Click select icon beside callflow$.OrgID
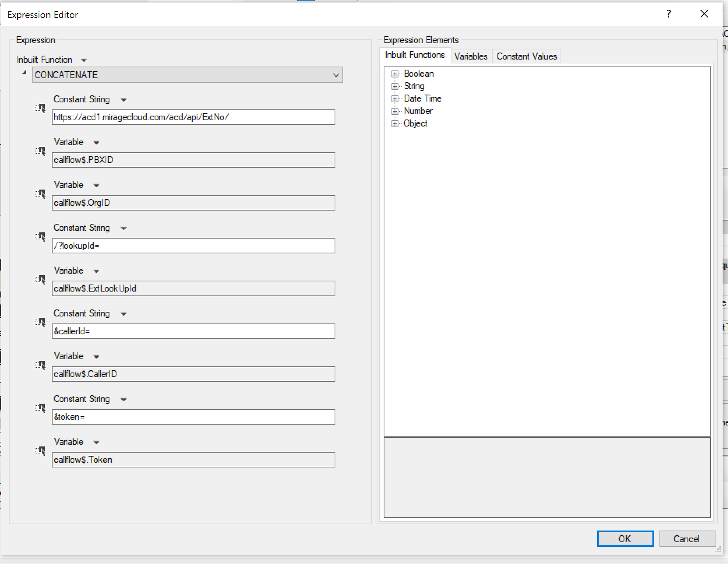This screenshot has height=564, width=728. coord(40,194)
